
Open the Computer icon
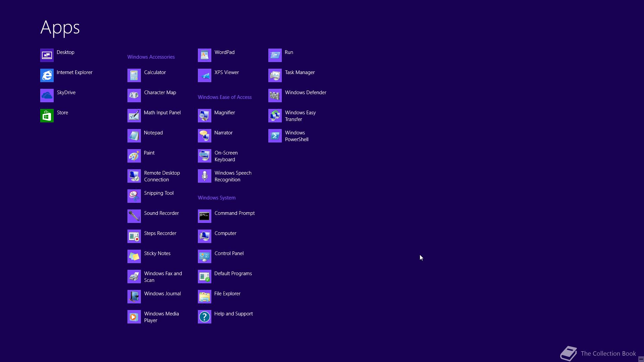click(205, 236)
